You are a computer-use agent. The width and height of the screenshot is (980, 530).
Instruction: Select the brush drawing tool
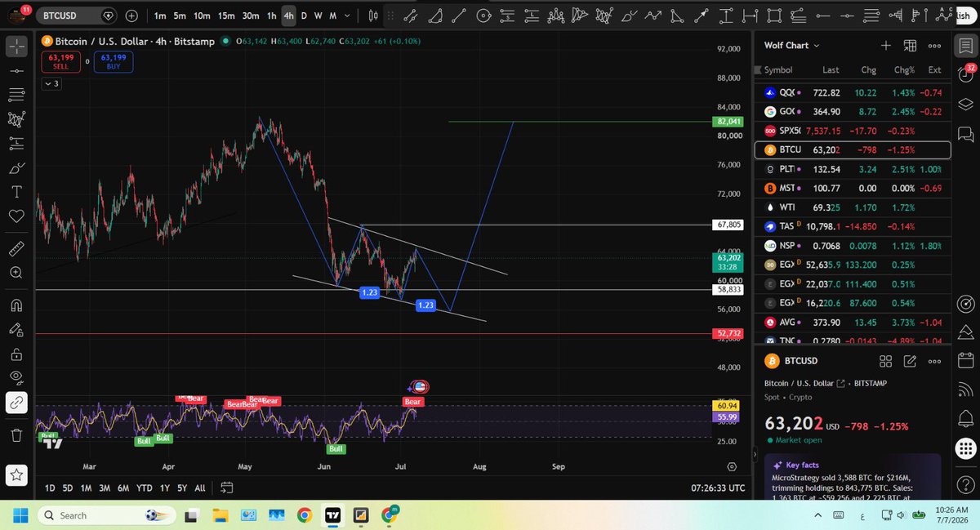pos(16,168)
